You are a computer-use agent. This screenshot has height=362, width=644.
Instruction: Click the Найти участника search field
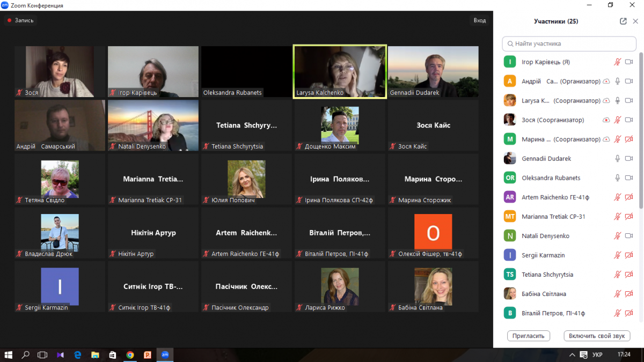click(569, 43)
